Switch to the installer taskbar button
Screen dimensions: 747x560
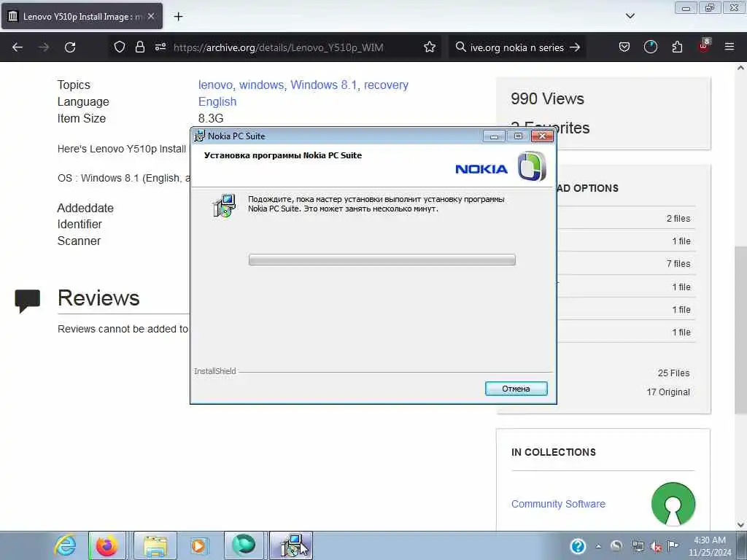291,545
